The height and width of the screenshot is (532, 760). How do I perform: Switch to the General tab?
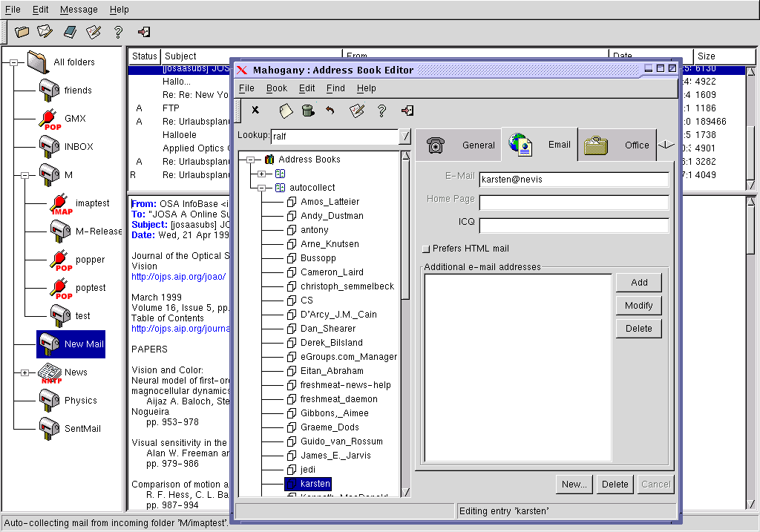click(460, 145)
